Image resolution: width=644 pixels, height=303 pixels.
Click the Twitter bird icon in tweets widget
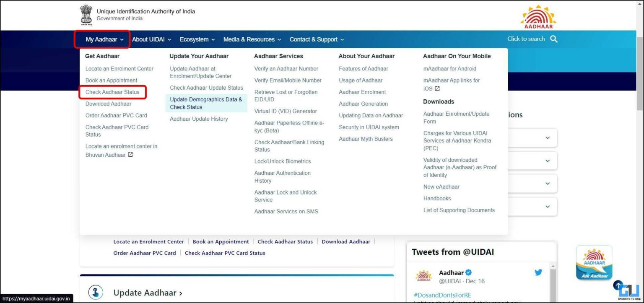click(x=538, y=272)
